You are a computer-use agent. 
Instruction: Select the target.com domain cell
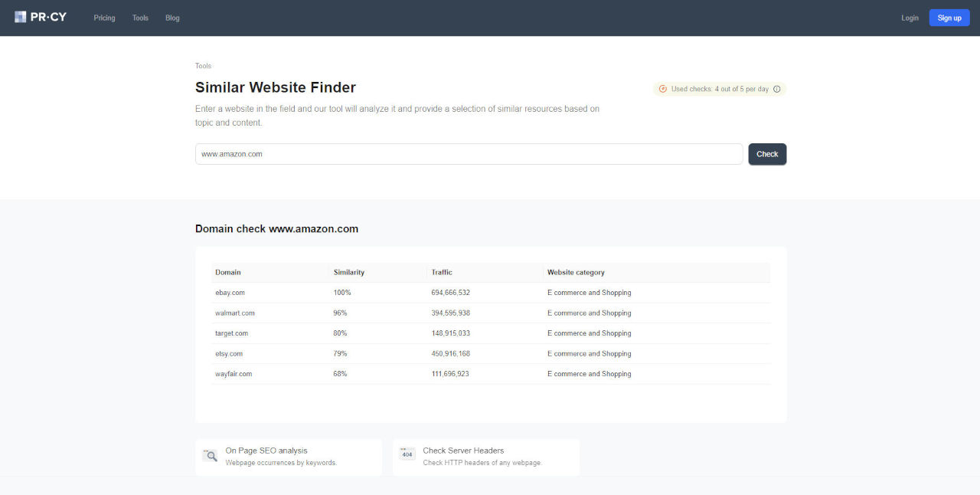pos(231,333)
